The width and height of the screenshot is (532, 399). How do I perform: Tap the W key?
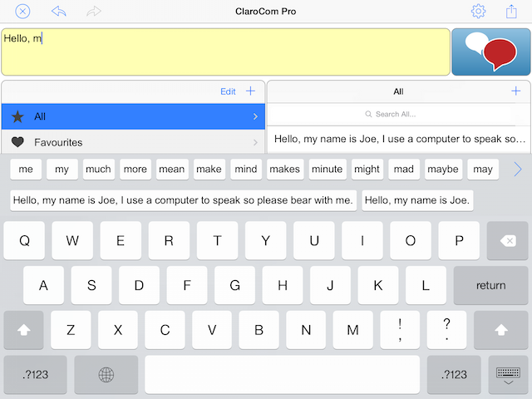(x=72, y=240)
